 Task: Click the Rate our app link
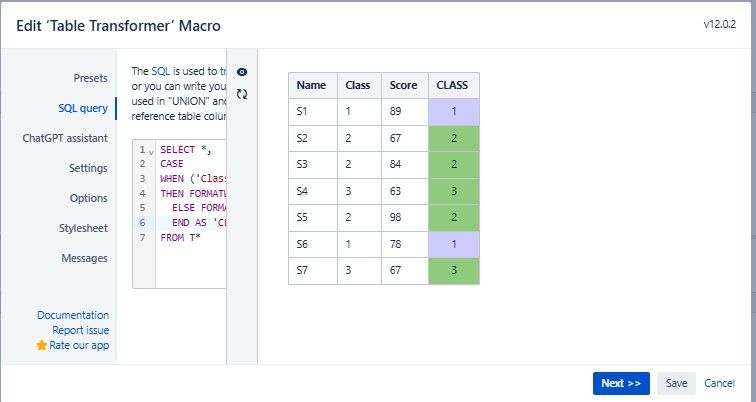coord(79,345)
